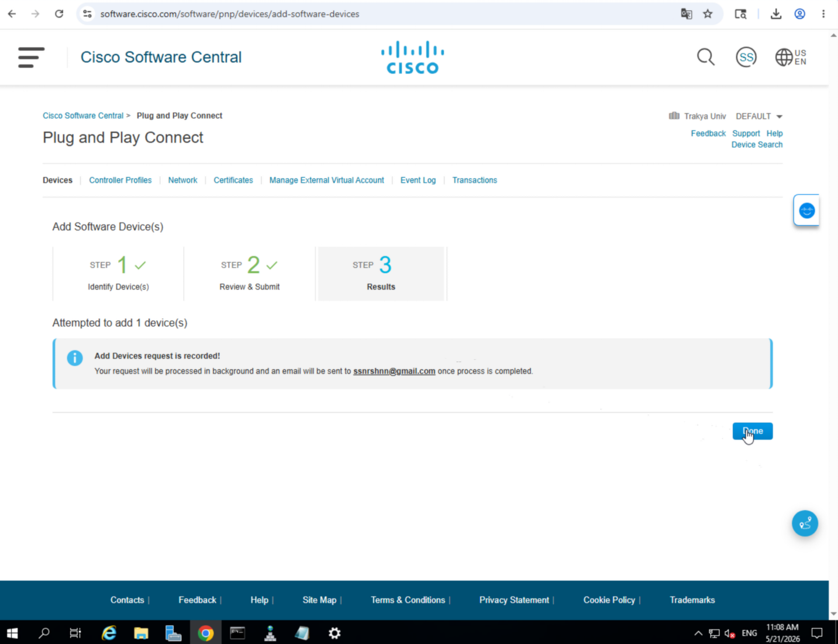Open Terms & Conditions footer link
Viewport: 838px width, 644px height.
pos(408,600)
